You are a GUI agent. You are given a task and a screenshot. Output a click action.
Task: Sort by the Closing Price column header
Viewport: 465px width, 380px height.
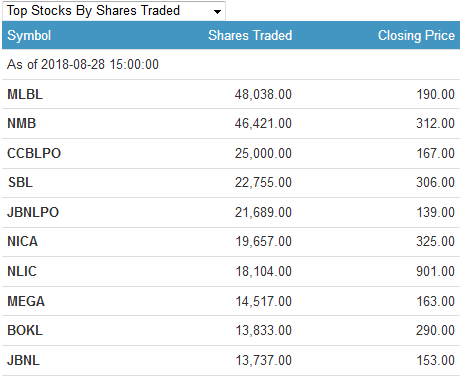click(x=416, y=35)
